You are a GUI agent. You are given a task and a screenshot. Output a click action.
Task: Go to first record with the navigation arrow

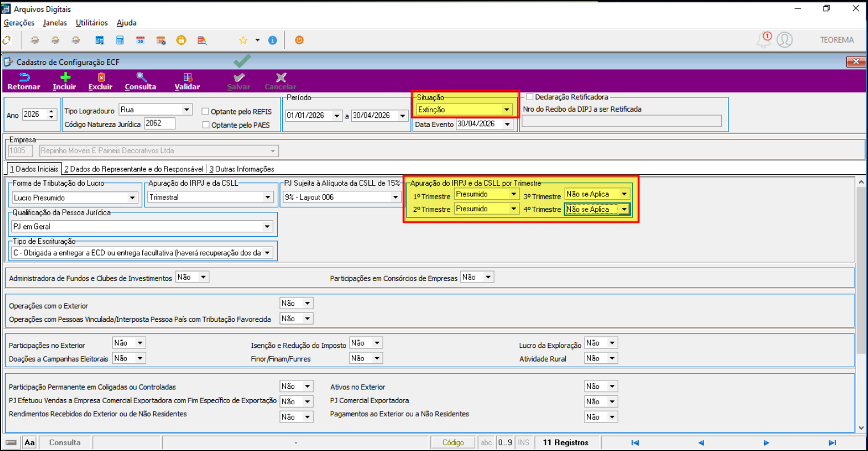(635, 442)
